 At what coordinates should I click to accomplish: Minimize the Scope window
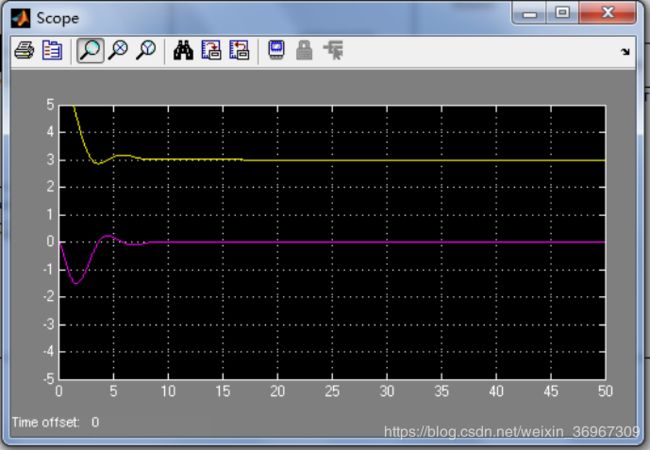(529, 13)
